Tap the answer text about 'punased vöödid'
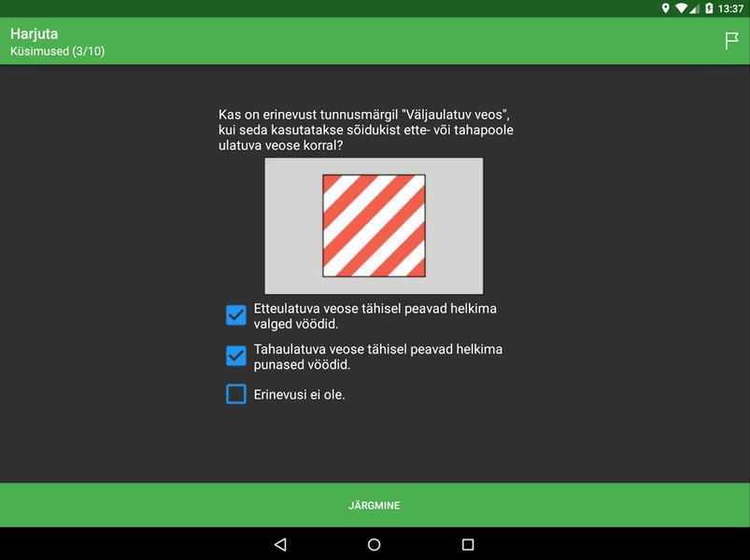 point(378,357)
